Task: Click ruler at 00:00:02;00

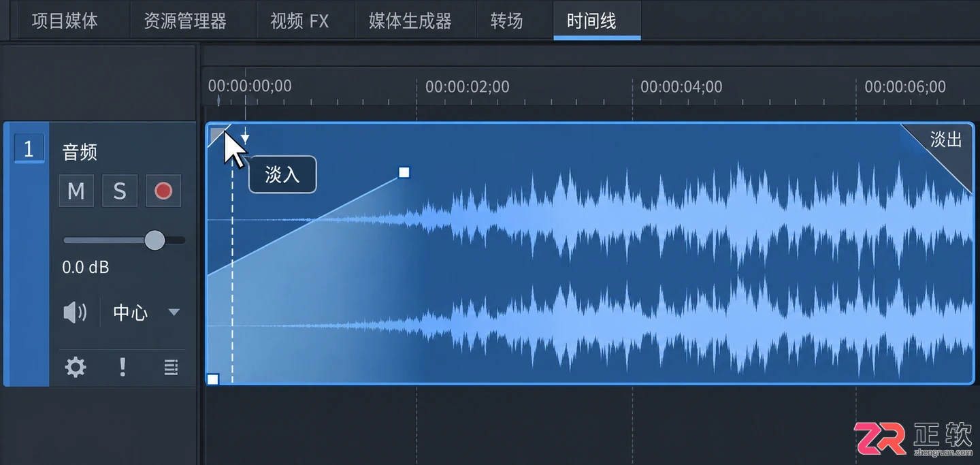Action: click(467, 87)
